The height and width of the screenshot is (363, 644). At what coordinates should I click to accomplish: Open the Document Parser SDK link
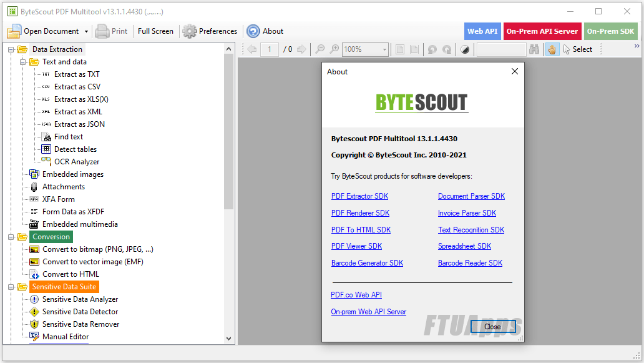point(472,197)
